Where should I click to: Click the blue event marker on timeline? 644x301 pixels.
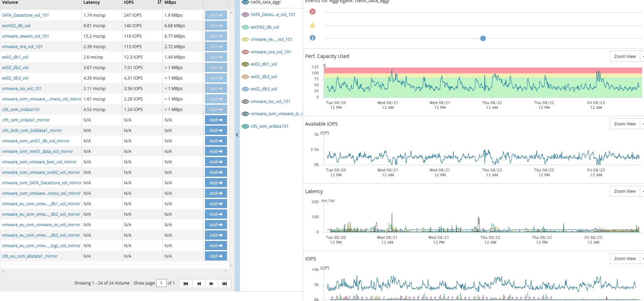(x=483, y=38)
